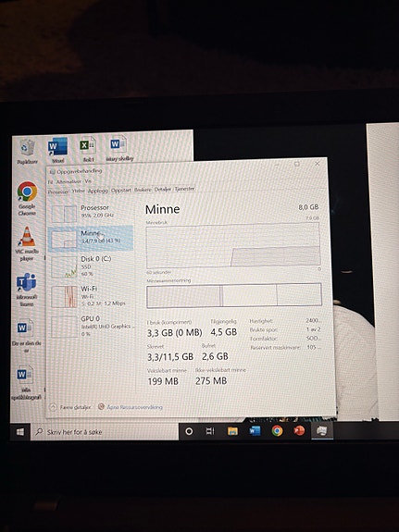The width and height of the screenshot is (399, 532).
Task: Click the Microsoft Teams desktop icon
Action: [27, 290]
